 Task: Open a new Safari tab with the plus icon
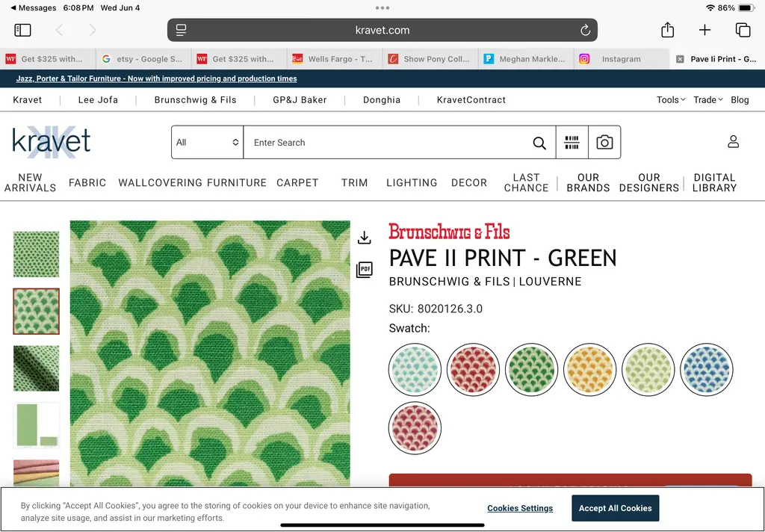[x=704, y=30]
